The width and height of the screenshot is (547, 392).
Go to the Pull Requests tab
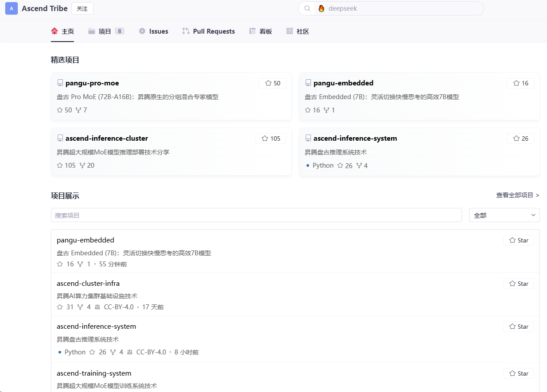click(208, 31)
